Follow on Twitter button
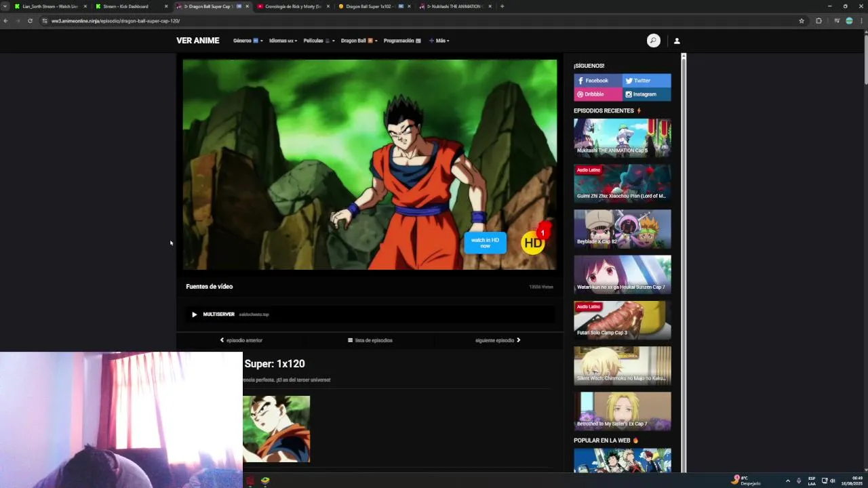This screenshot has width=868, height=488. (647, 81)
